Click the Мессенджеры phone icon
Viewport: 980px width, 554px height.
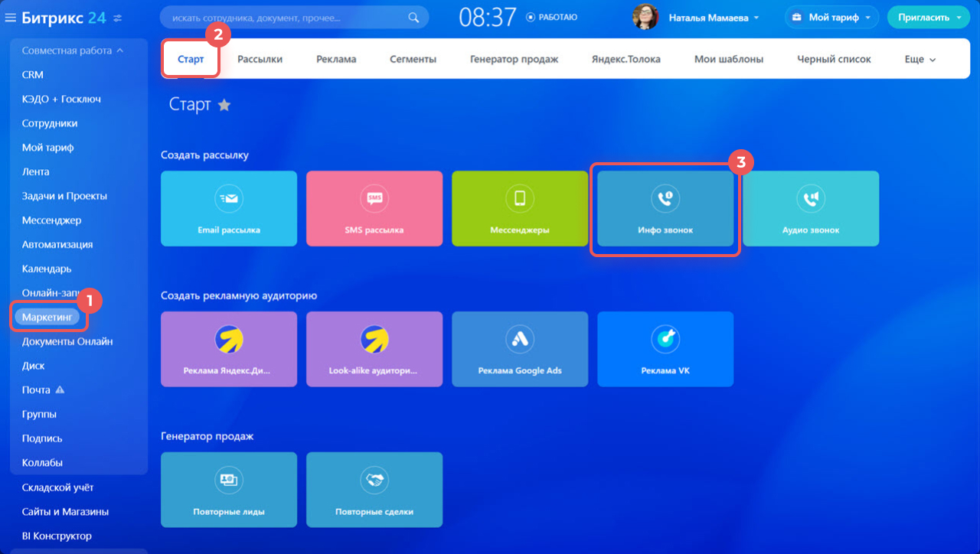tap(520, 198)
